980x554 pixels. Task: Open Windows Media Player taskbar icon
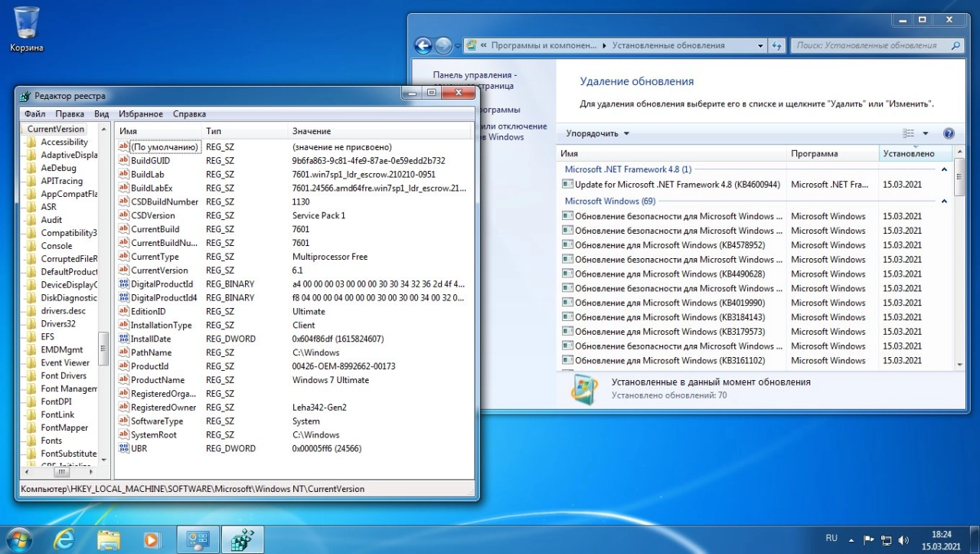point(152,540)
